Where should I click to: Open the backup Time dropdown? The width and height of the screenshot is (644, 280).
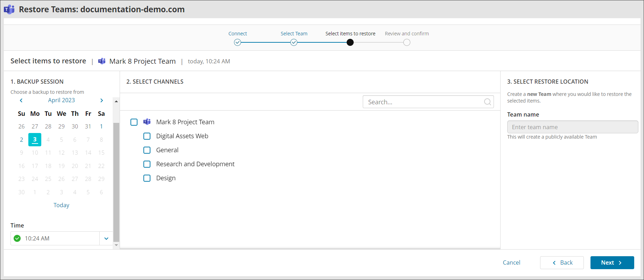tap(106, 238)
